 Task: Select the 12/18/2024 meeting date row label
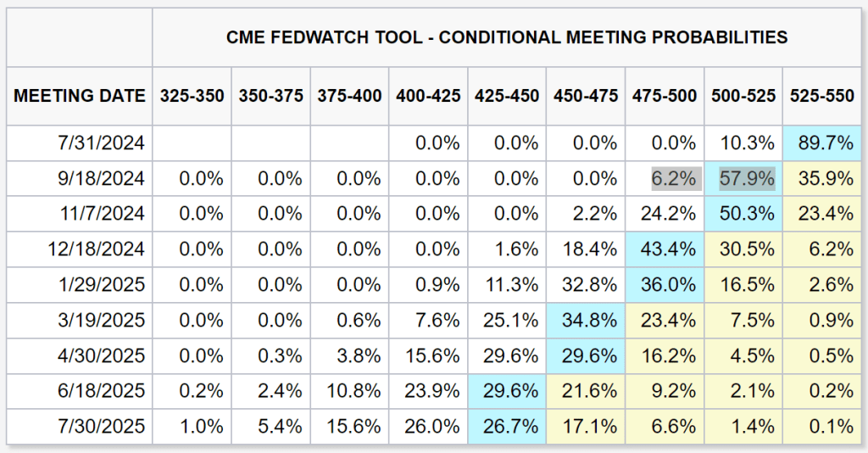click(x=98, y=249)
